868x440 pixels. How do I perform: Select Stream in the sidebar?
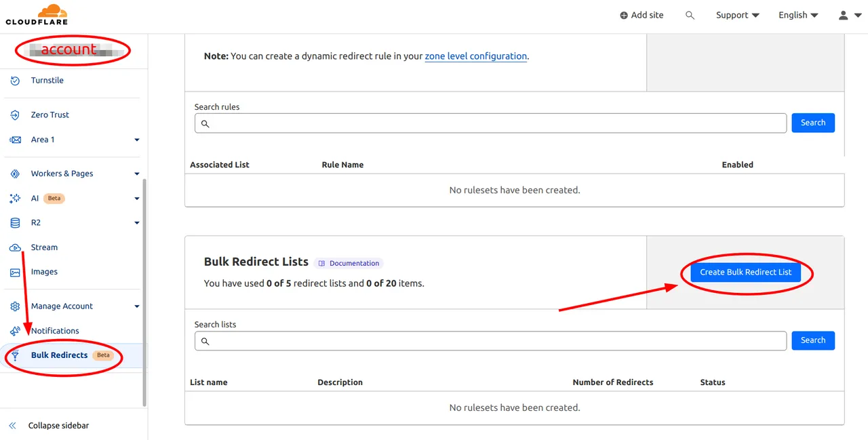(44, 247)
